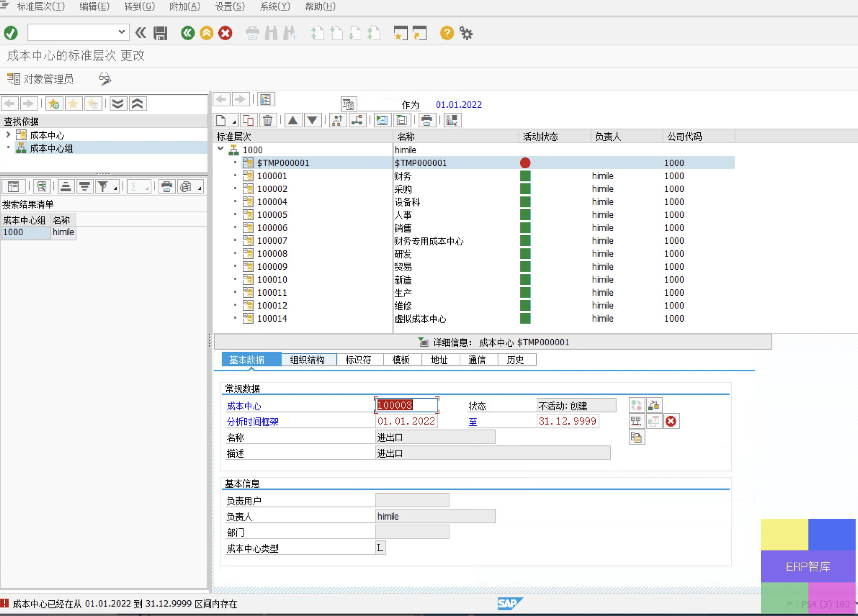This screenshot has height=616, width=858.
Task: Click the red Cancel icon in toolbar
Action: 225,33
